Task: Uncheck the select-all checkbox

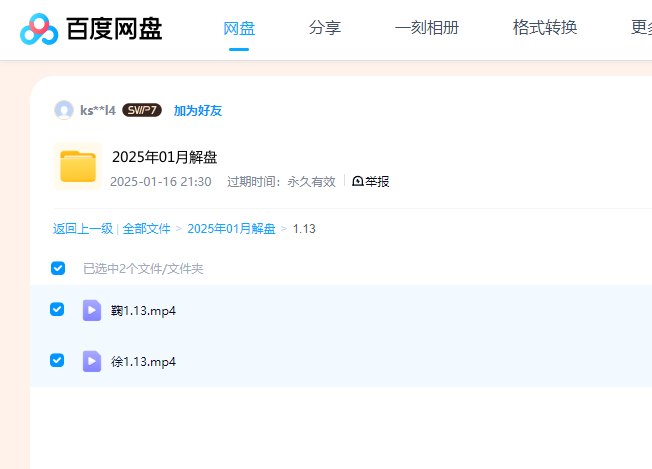Action: click(x=58, y=268)
